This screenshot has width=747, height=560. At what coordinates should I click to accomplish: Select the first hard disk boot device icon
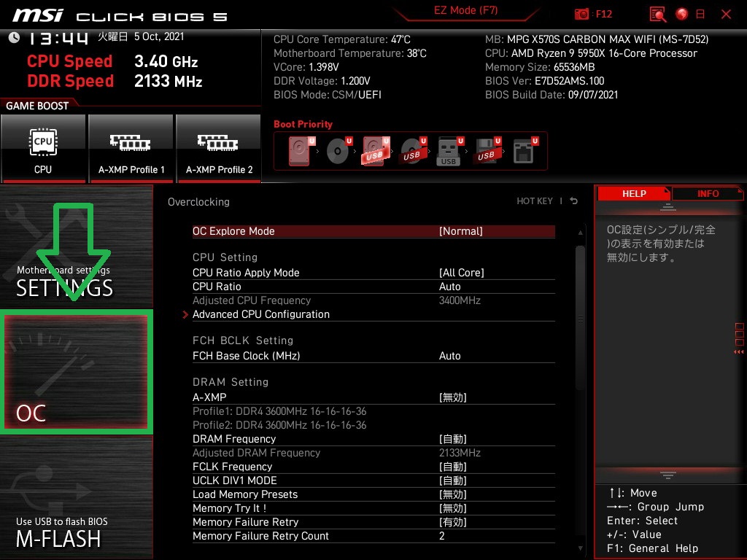click(301, 151)
